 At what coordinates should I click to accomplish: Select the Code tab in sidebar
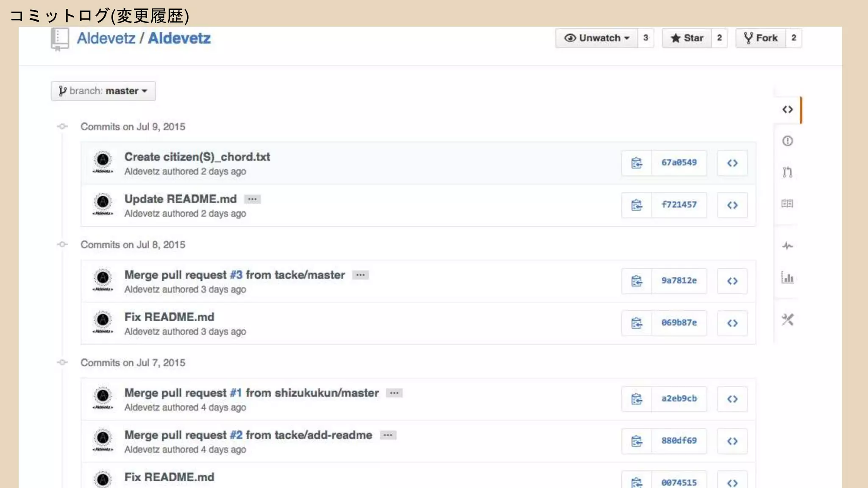pyautogui.click(x=787, y=110)
